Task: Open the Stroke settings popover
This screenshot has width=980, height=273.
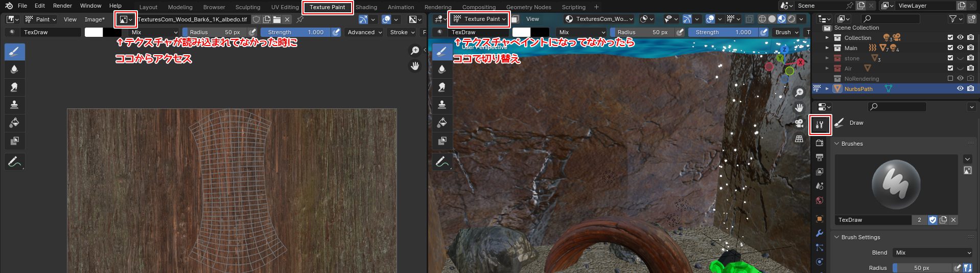Action: (402, 32)
